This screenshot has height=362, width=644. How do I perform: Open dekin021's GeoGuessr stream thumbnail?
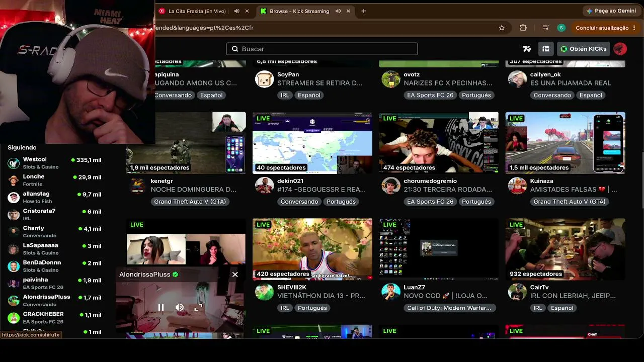pos(312,143)
